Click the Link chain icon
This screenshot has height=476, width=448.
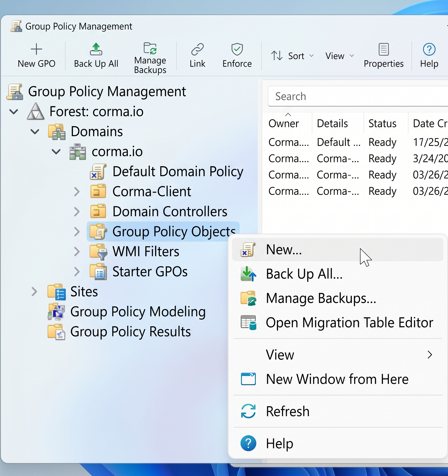tap(197, 49)
